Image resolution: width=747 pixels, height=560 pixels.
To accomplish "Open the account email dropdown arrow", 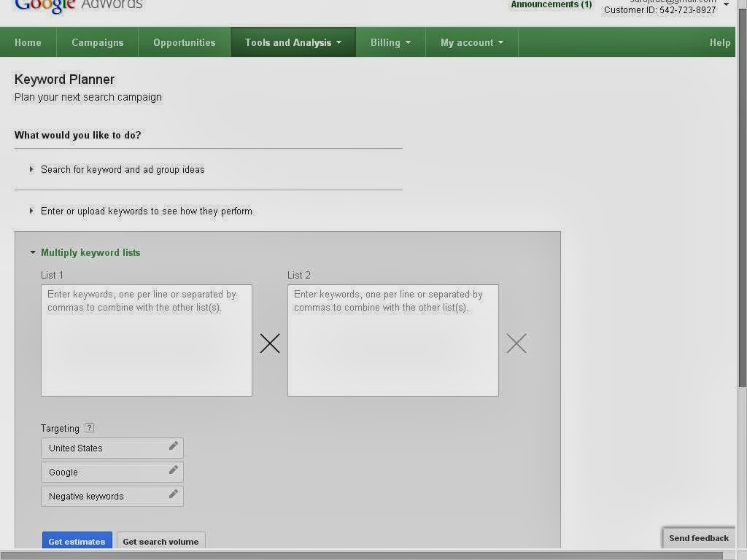I will [x=726, y=4].
